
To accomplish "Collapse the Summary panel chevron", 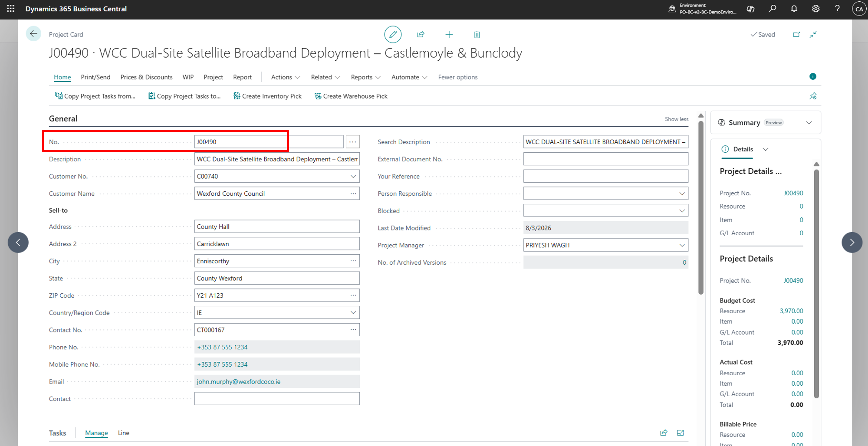I will coord(809,123).
